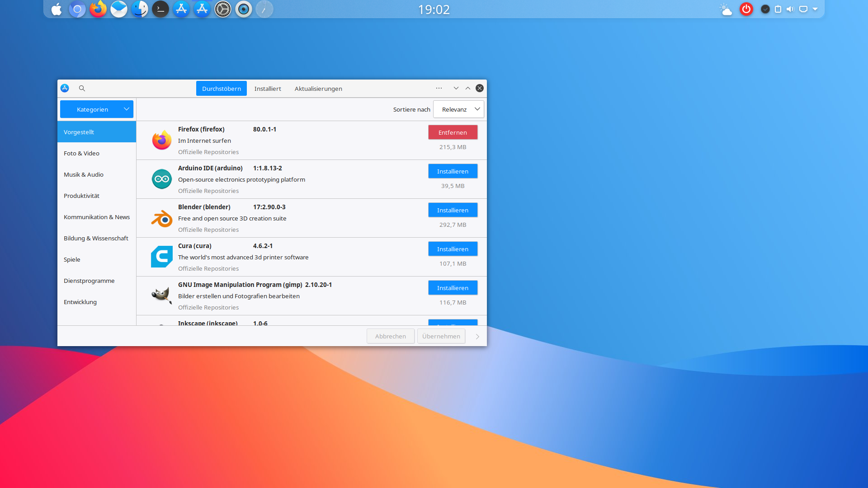Viewport: 868px width, 488px height.
Task: Click Installieren for Arduino IDE
Action: [453, 171]
